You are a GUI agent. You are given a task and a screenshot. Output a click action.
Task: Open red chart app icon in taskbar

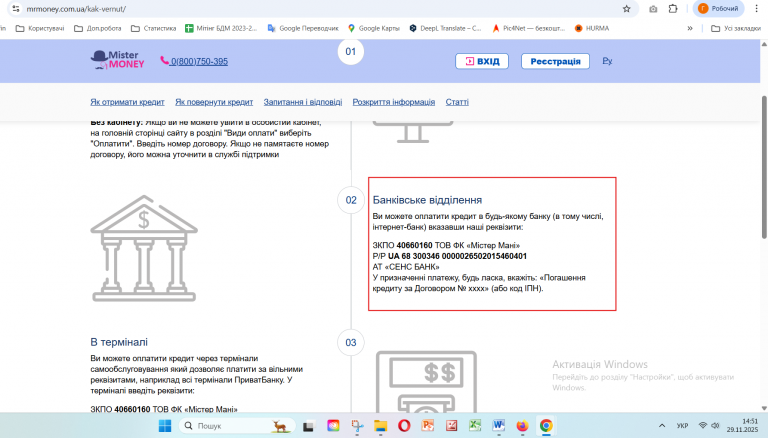[452, 426]
